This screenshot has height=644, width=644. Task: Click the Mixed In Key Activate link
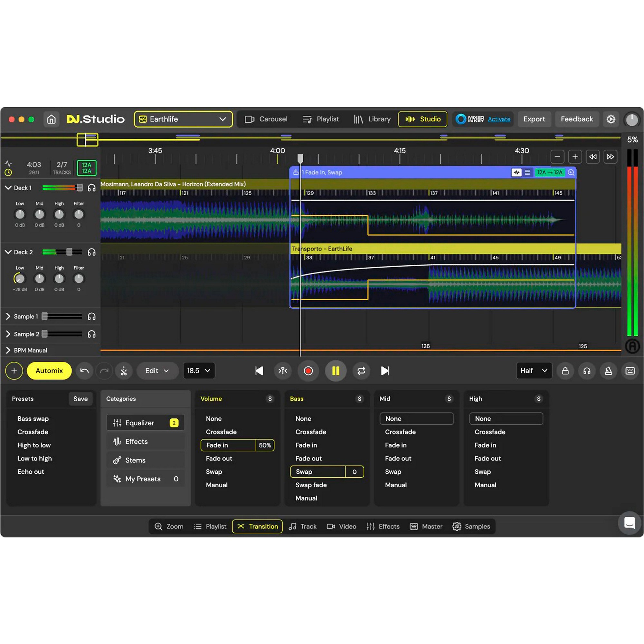tap(499, 119)
